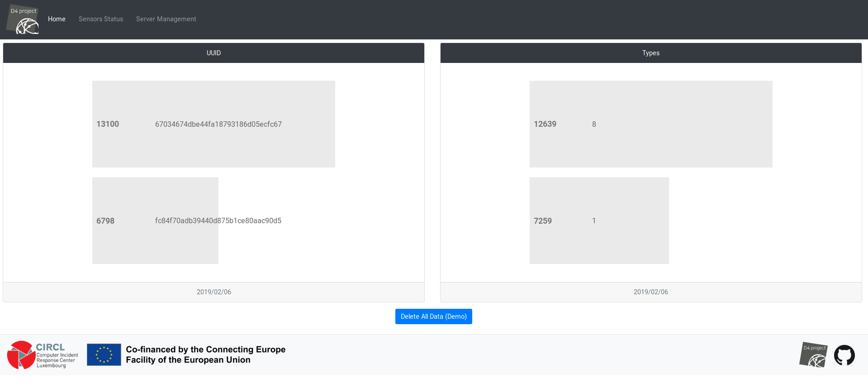
Task: Open the Sensors Status page
Action: pos(100,19)
